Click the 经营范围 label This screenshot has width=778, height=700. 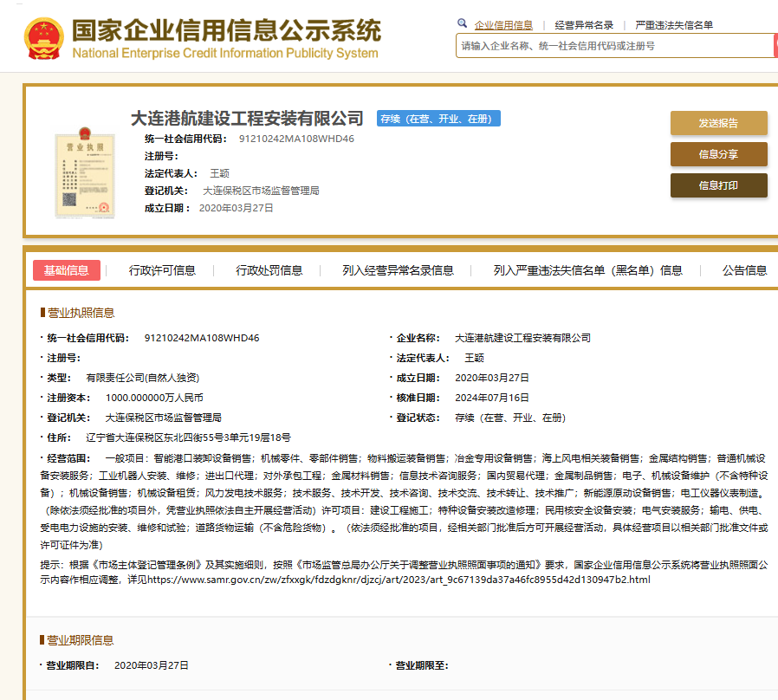click(68, 458)
